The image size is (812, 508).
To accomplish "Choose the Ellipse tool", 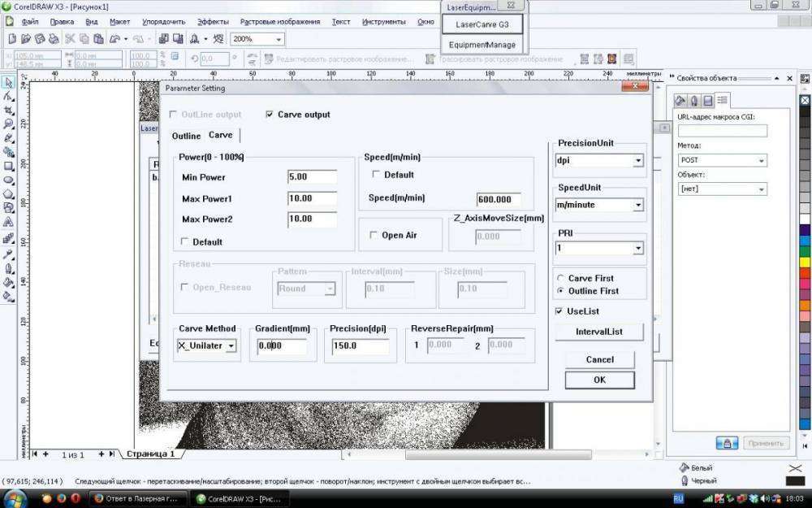I will pyautogui.click(x=8, y=179).
